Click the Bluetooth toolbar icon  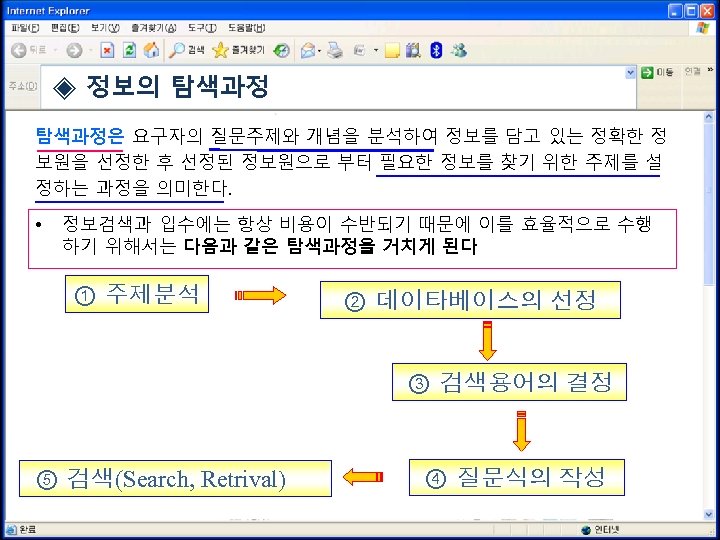click(436, 50)
